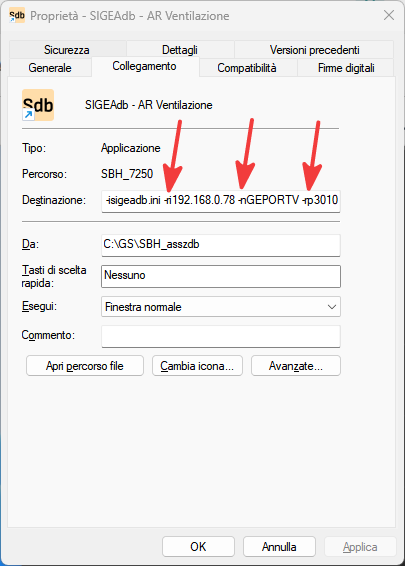Viewport: 405px width, 566px height.
Task: Focus the Tasti di scelta rapida field
Action: (221, 277)
